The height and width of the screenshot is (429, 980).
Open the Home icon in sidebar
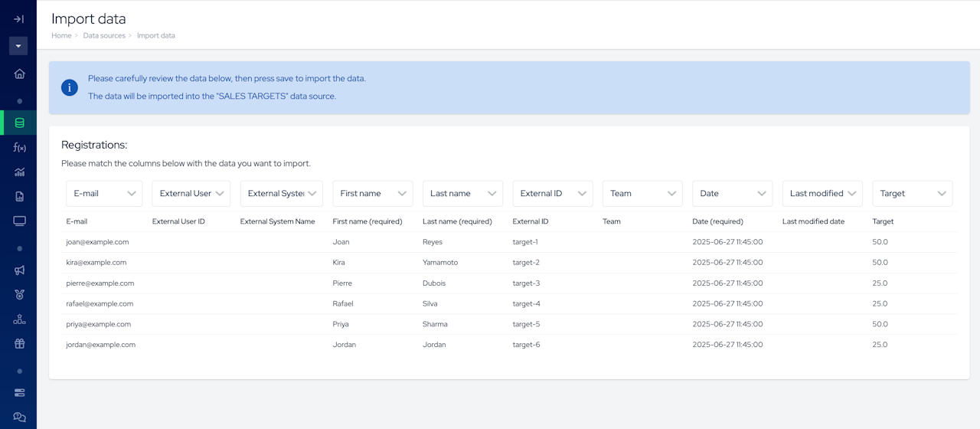click(19, 74)
